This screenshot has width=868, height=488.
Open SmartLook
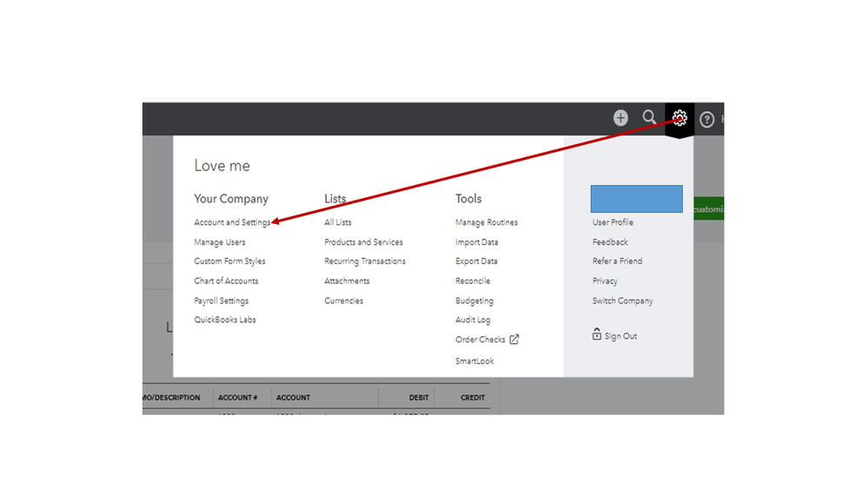click(x=474, y=361)
